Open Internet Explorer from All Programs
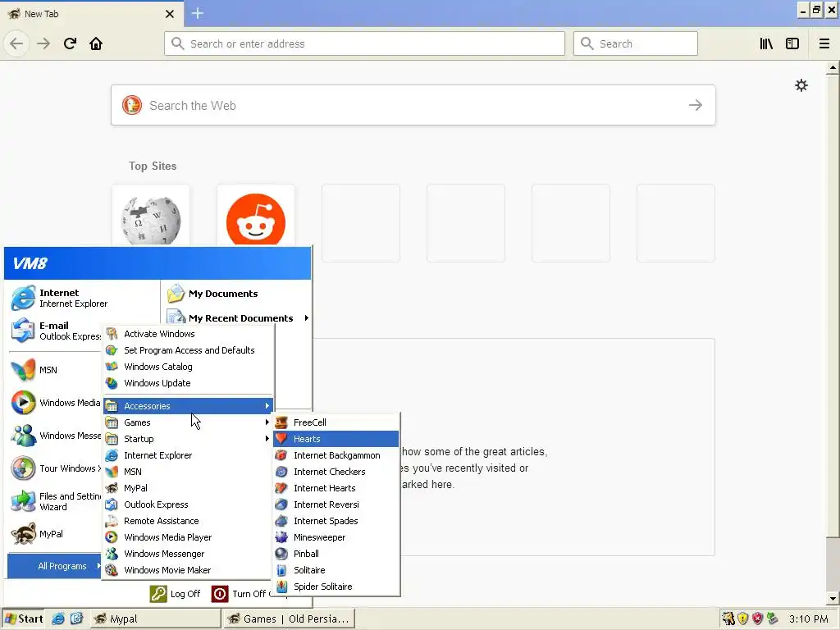This screenshot has width=840, height=630. click(188, 455)
